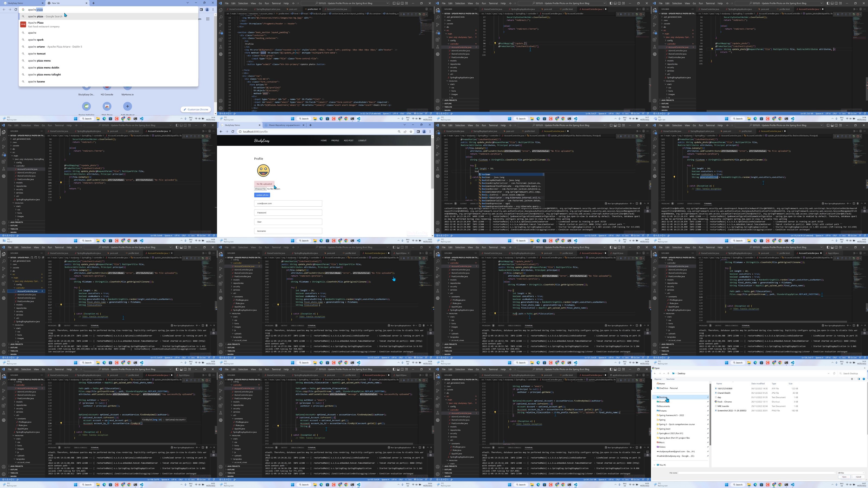Choose the apache spark suggestion
Screen dimensions: 868x488
(36, 40)
